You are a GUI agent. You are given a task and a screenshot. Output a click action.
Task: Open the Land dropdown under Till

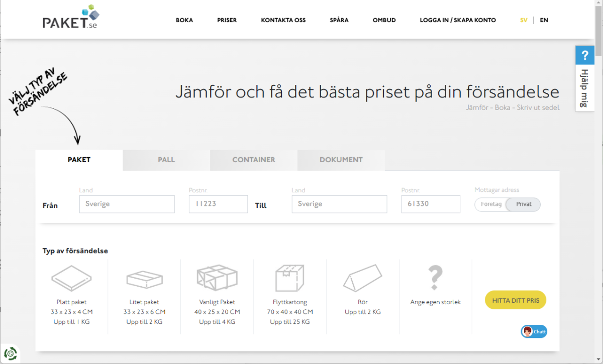point(339,204)
